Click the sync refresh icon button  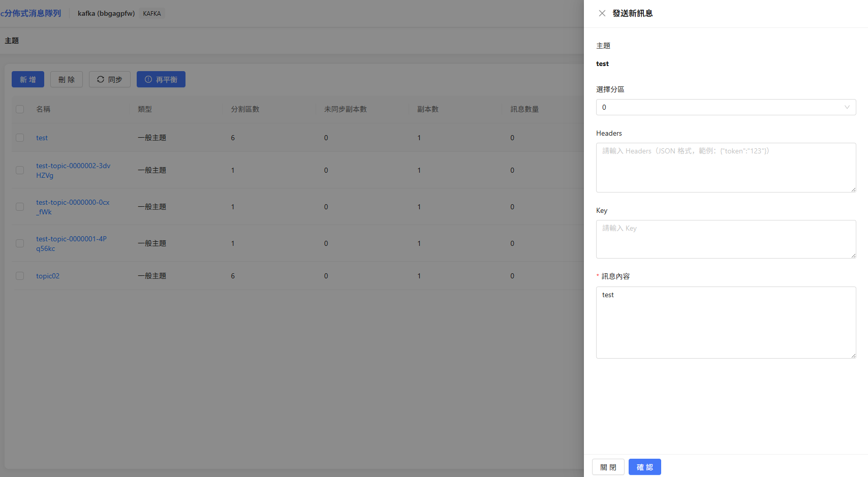tap(110, 79)
